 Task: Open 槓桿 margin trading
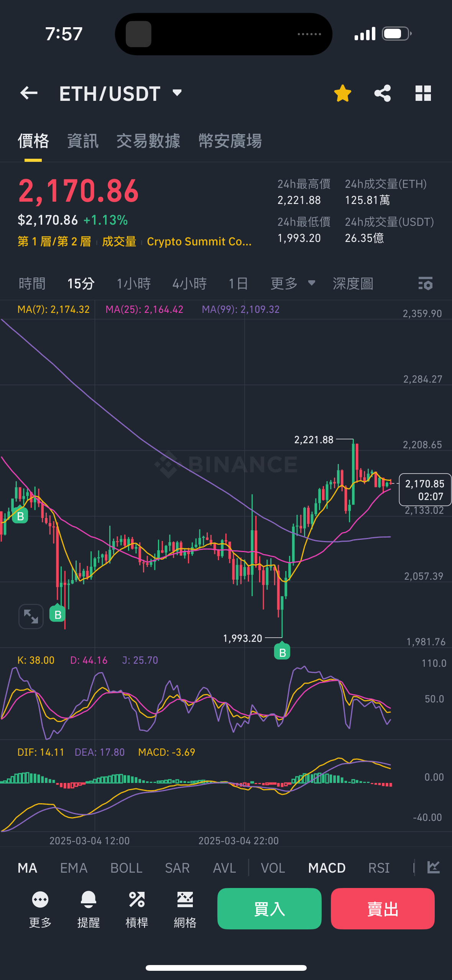[x=137, y=909]
